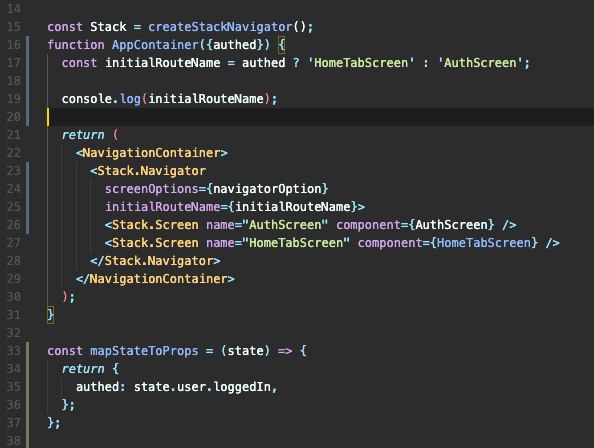Click Stack.Screen on line 27
The image size is (594, 448).
pos(152,243)
